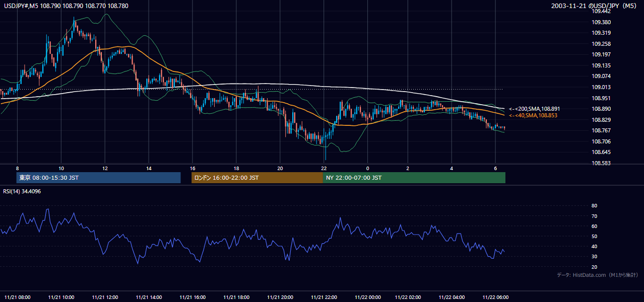This screenshot has height=302, width=644.
Task: Click RSI level 20 on the RSI axis
Action: [x=595, y=267]
